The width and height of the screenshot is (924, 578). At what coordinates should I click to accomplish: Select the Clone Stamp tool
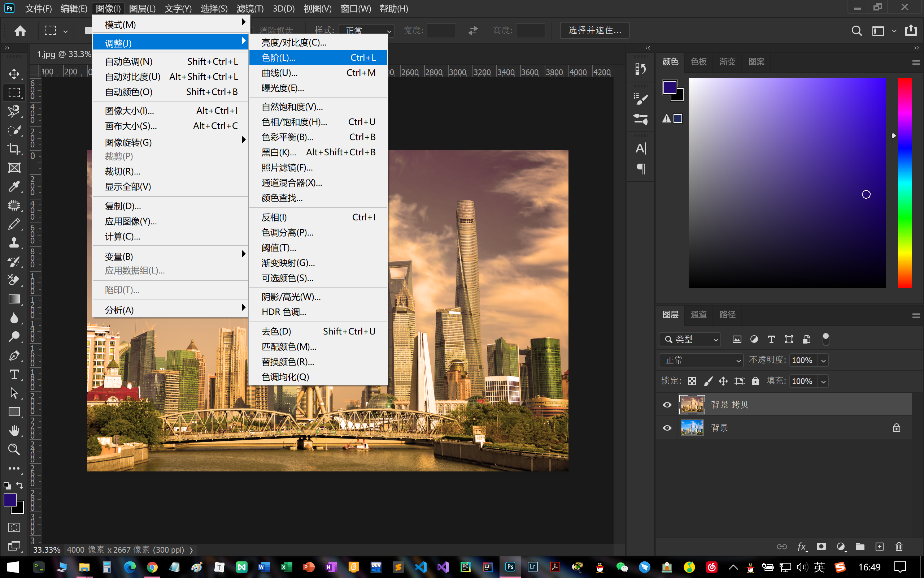click(14, 243)
